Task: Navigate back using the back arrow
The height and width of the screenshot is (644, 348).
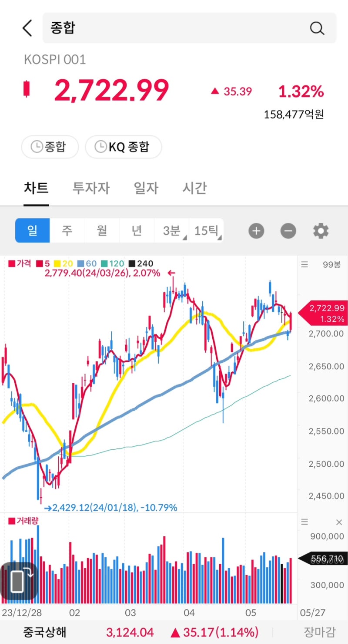Action: click(27, 27)
